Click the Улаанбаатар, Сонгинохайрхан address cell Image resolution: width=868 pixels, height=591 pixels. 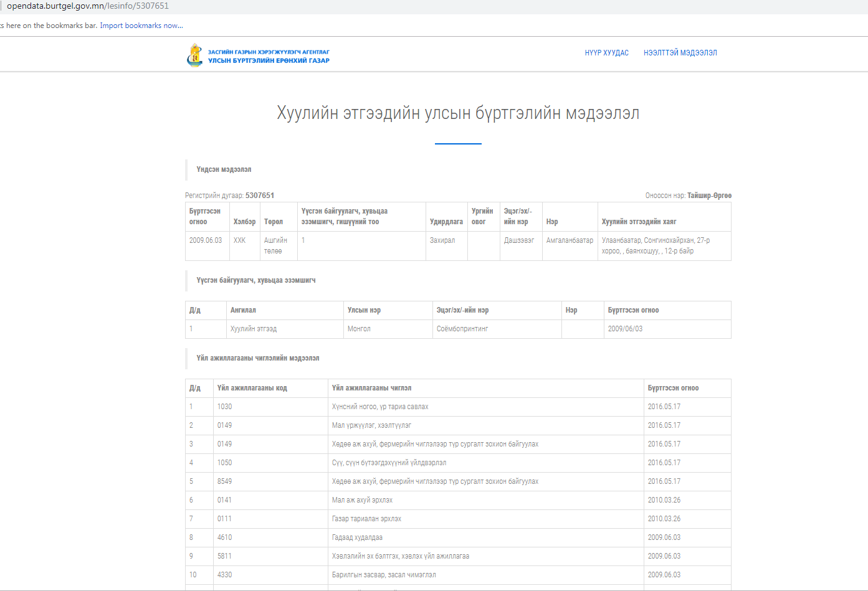[656, 245]
